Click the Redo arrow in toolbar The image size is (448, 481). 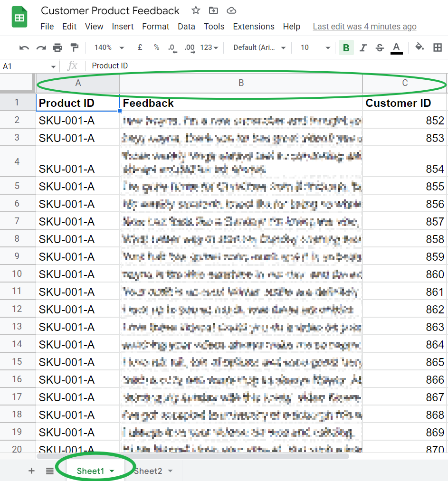pos(41,47)
